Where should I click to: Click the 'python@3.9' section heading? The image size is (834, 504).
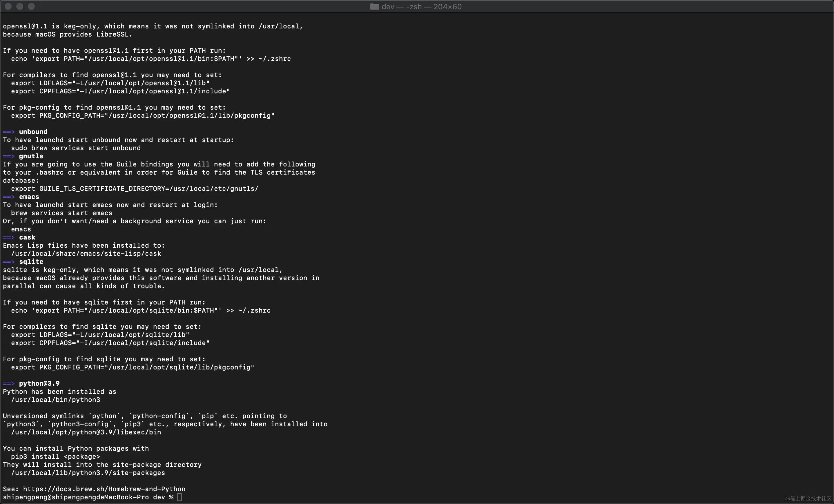point(39,383)
